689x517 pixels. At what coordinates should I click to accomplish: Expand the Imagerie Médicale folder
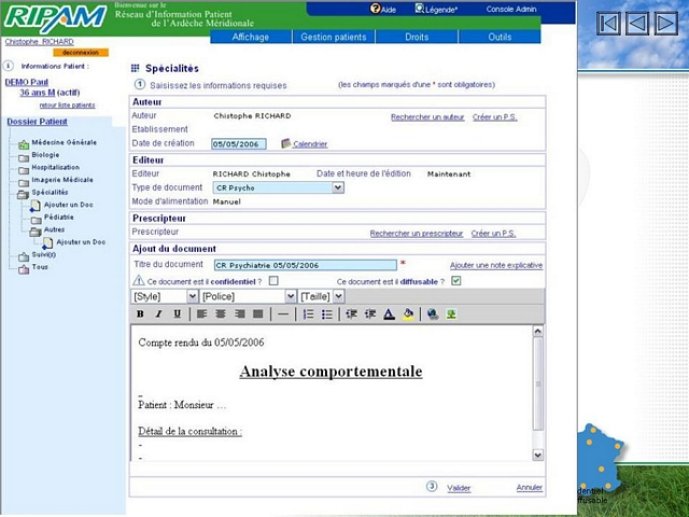click(23, 182)
